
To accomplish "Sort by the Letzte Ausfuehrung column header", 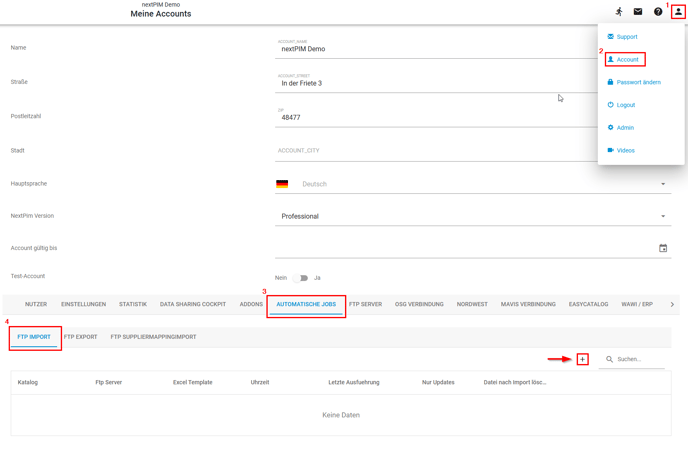I will click(354, 382).
